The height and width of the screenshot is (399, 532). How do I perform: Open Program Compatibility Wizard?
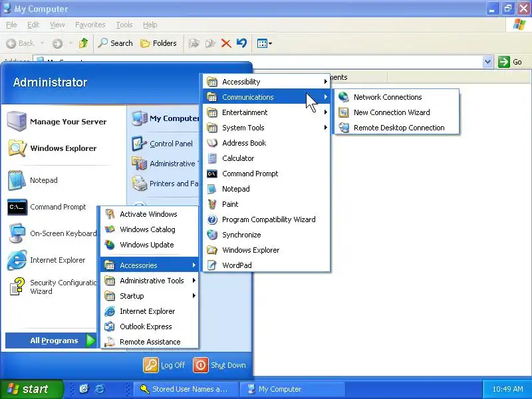(x=267, y=219)
